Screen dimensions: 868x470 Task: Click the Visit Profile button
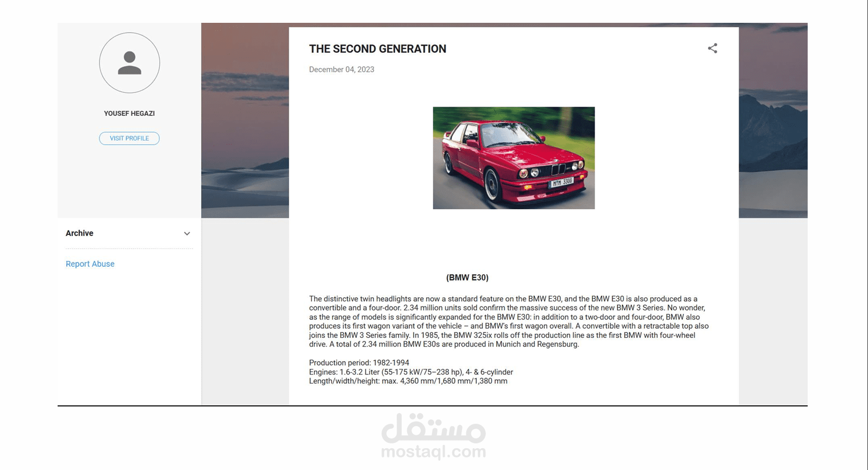point(129,139)
